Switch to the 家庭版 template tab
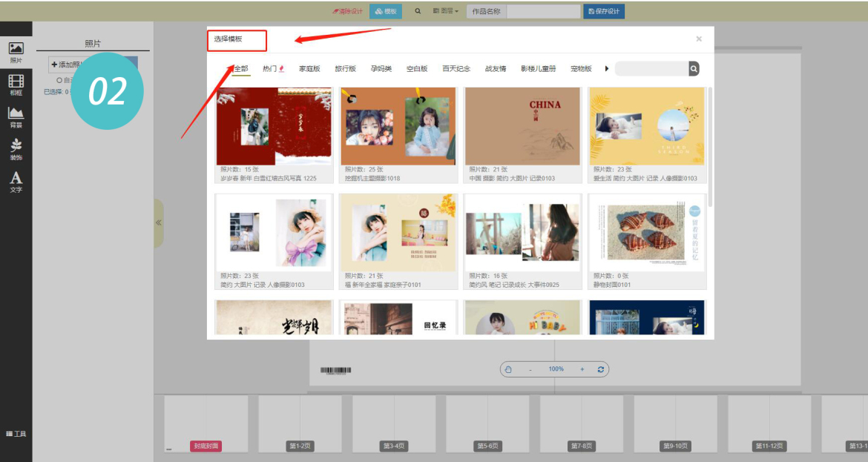 pos(309,69)
